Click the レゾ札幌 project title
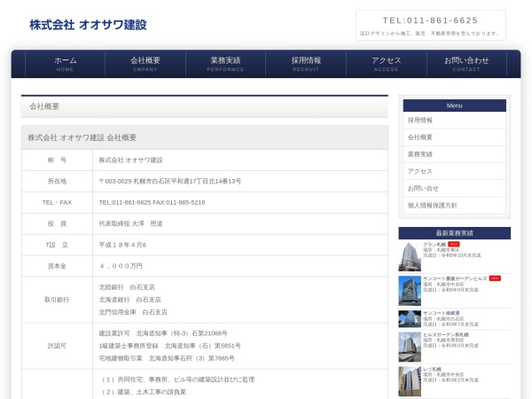 pos(433,369)
